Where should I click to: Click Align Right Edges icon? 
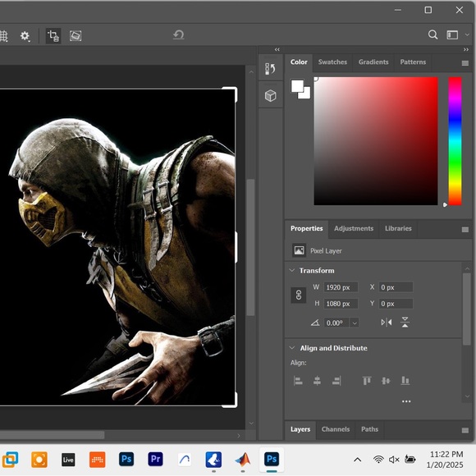(x=336, y=381)
